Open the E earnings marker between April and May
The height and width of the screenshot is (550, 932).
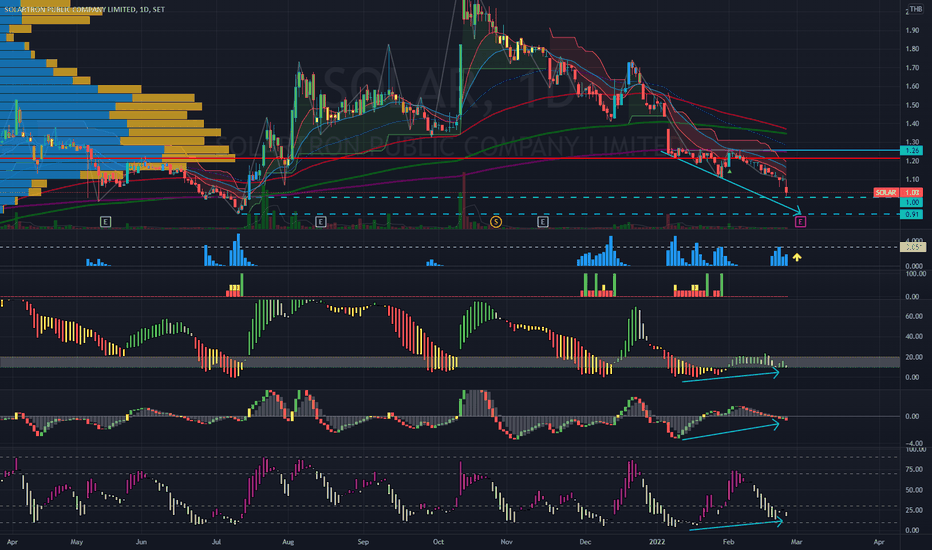click(105, 222)
